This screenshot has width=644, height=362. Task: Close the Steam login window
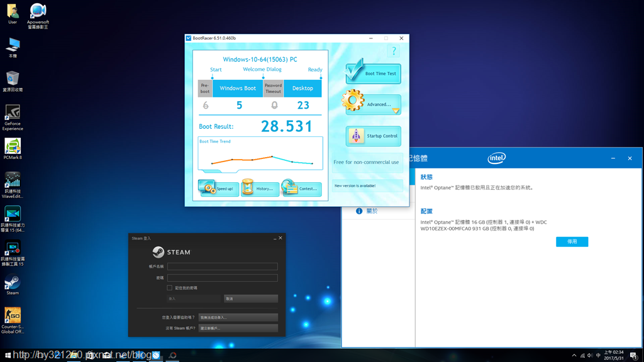280,238
